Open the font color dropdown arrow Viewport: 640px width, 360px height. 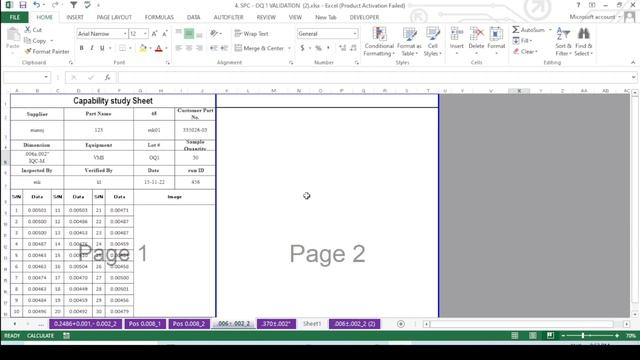point(166,48)
